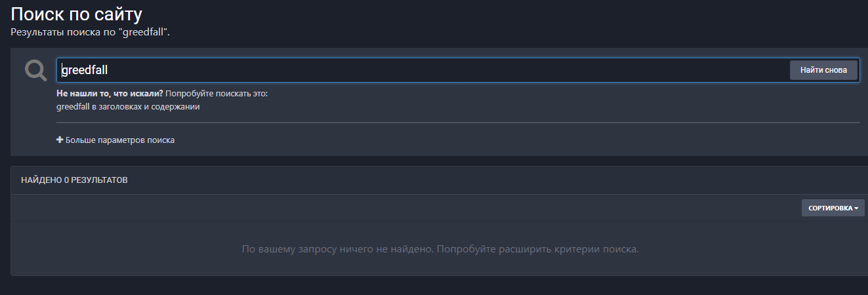Click the toolbar row left of СОРТИРОВКА
868x295 pixels.
pyautogui.click(x=407, y=208)
